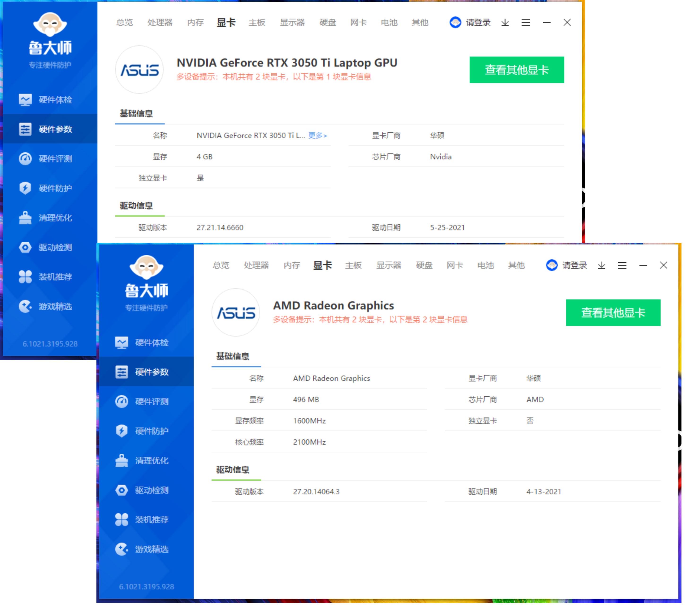Image resolution: width=694 pixels, height=616 pixels.
Task: Click 鲁大师 logo in AMD window sidebar
Action: (146, 276)
